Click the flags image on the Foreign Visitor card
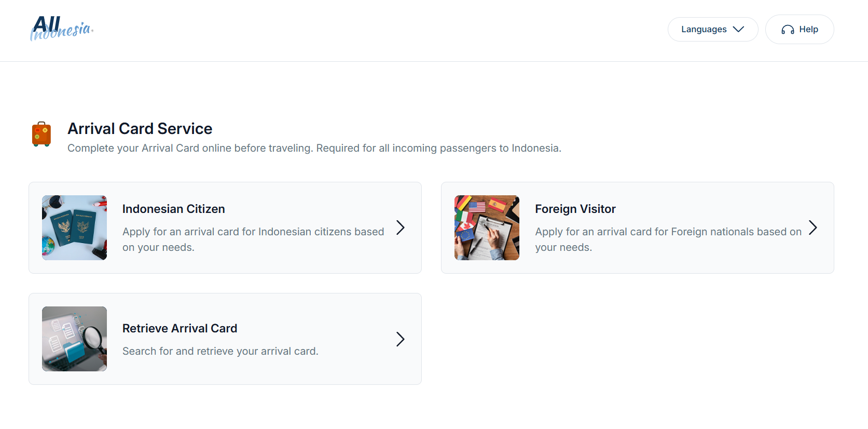This screenshot has height=429, width=868. pos(487,227)
